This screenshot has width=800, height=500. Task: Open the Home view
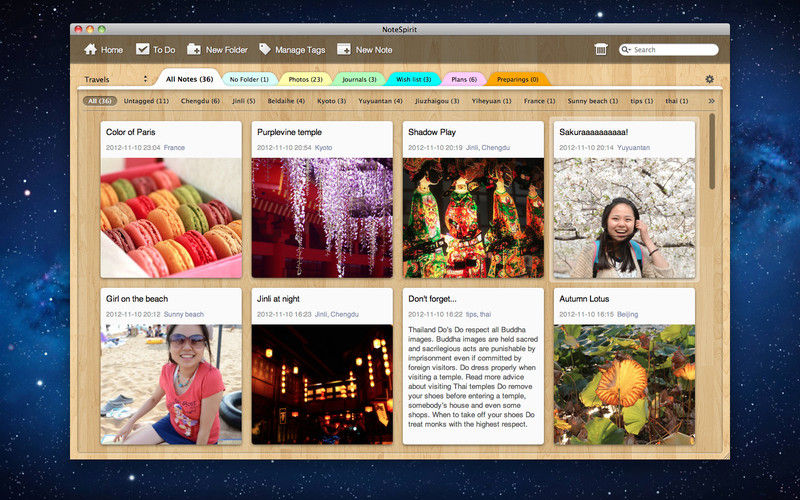[x=104, y=49]
